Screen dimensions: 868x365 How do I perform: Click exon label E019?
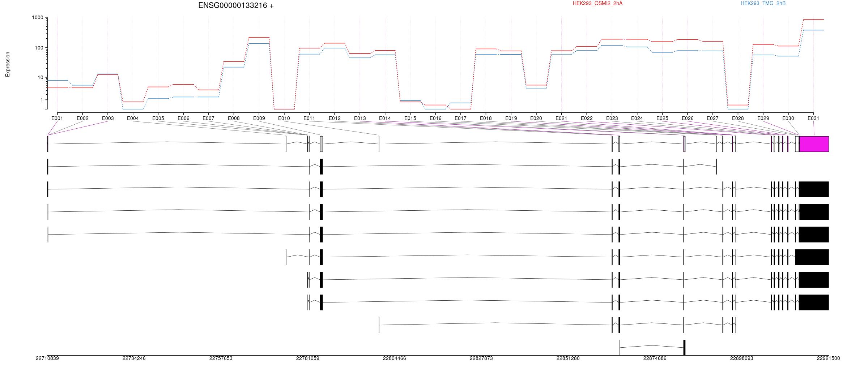511,118
